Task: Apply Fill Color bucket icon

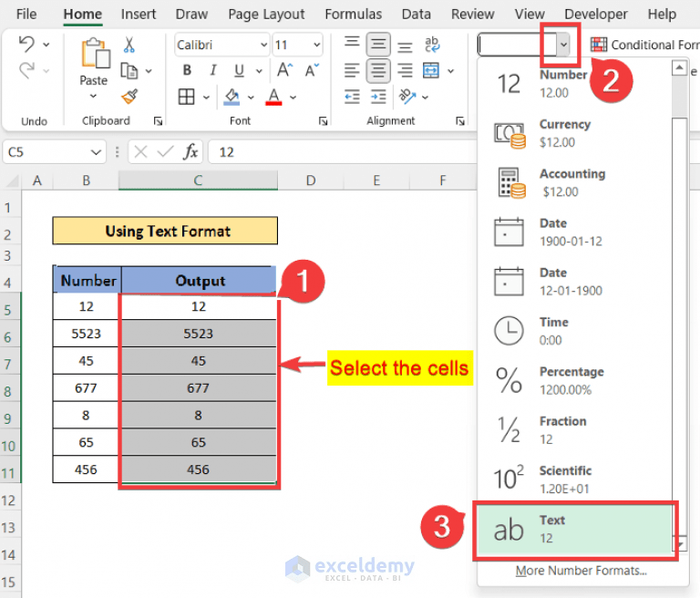Action: [232, 97]
